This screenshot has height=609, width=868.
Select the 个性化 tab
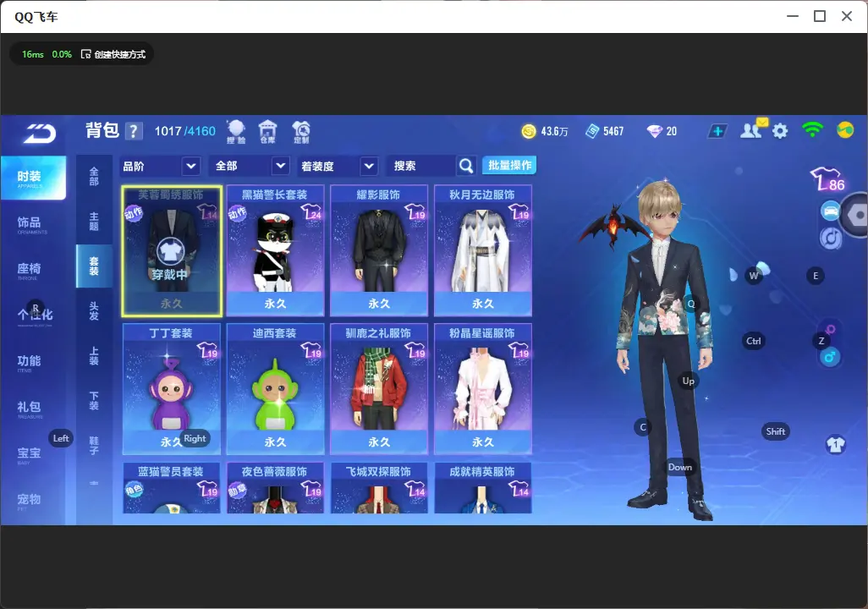[33, 315]
